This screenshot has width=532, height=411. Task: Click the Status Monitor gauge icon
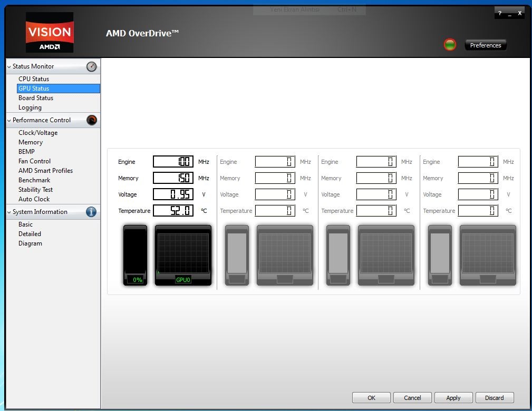(91, 66)
